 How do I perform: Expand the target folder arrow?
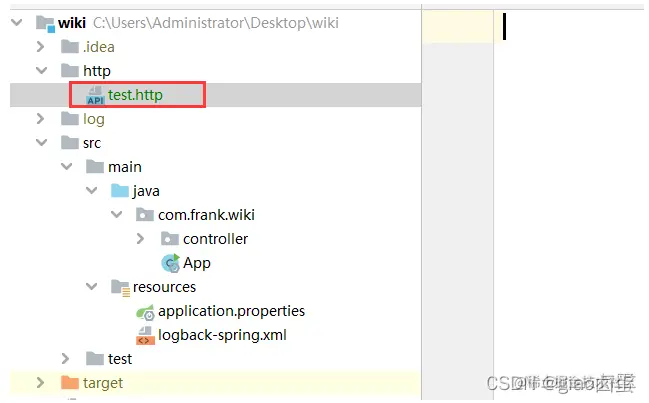[x=40, y=382]
